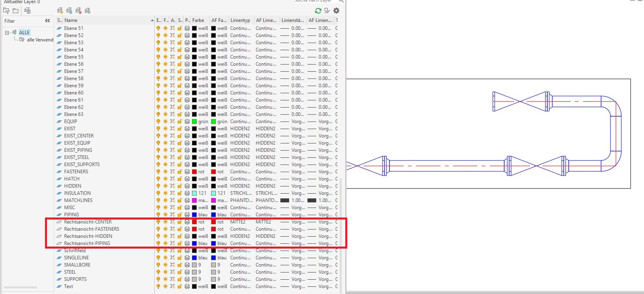
Task: Select the layer named Text
Action: pos(69,286)
